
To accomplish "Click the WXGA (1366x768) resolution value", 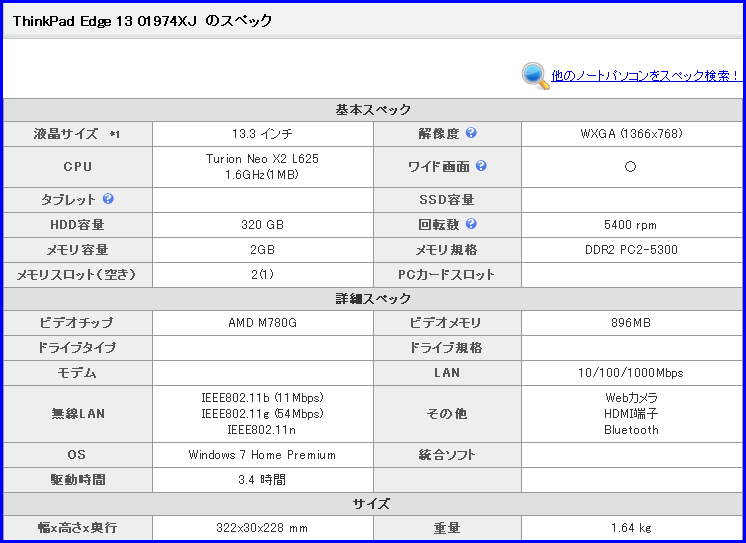I will [x=632, y=134].
